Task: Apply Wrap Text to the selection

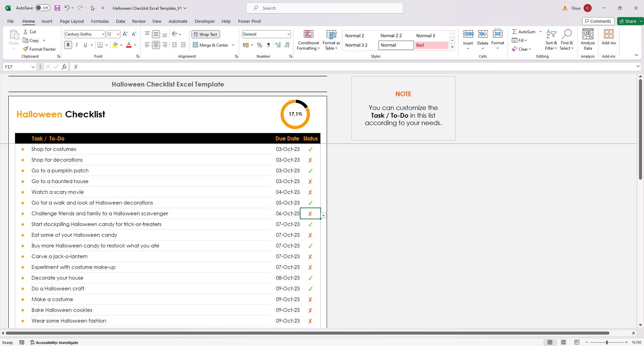Action: point(205,34)
